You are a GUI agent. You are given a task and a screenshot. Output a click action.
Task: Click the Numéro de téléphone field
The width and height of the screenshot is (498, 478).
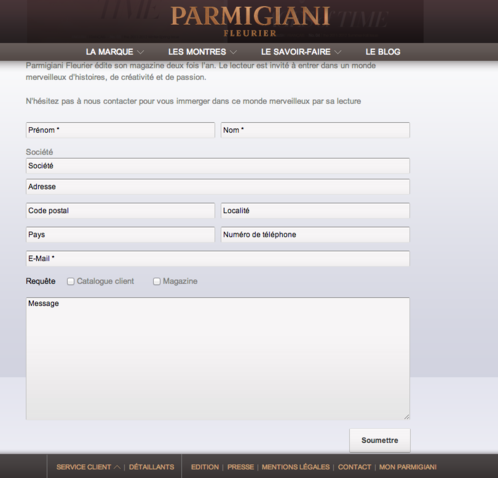315,235
